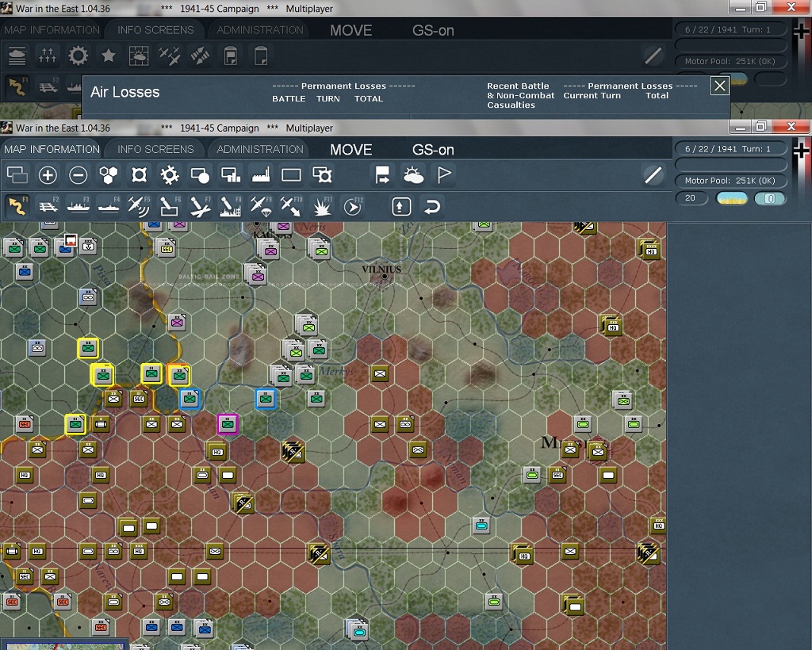Image resolution: width=812 pixels, height=650 pixels.
Task: Click the up-arrow square icon
Action: click(x=401, y=206)
